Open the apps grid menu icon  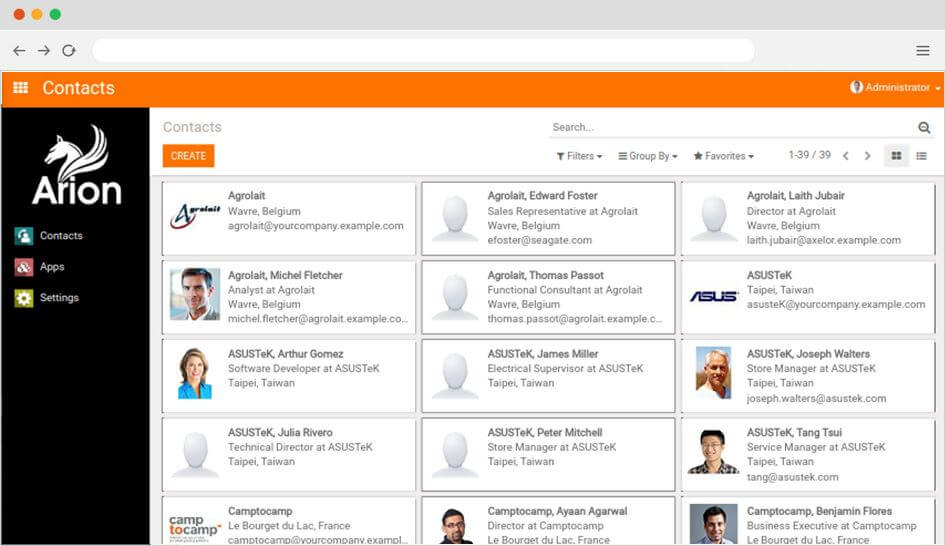[20, 87]
